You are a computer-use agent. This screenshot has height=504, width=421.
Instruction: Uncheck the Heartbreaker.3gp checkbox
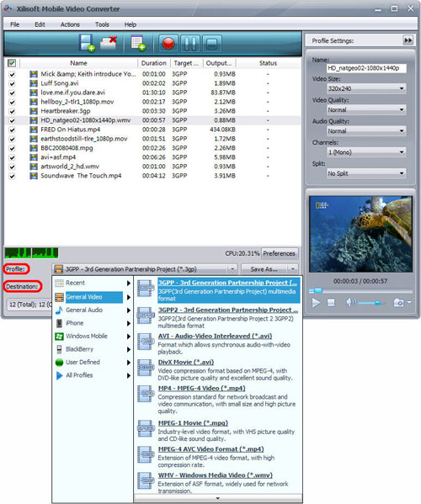13,112
